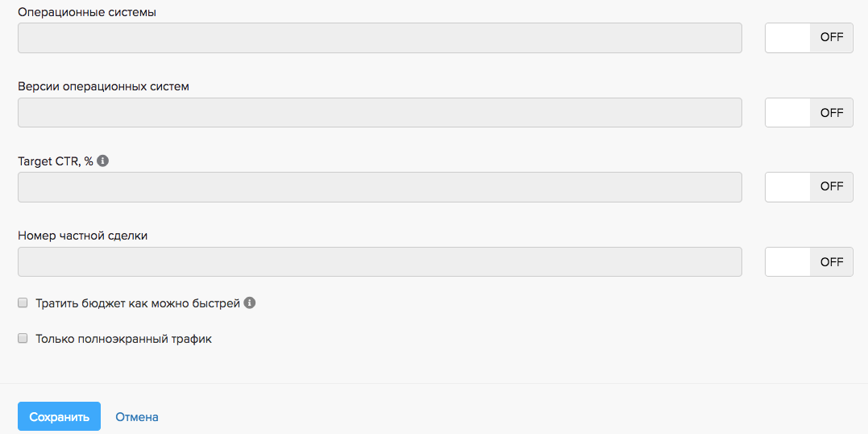Click into the Target CTR, % field

click(380, 187)
